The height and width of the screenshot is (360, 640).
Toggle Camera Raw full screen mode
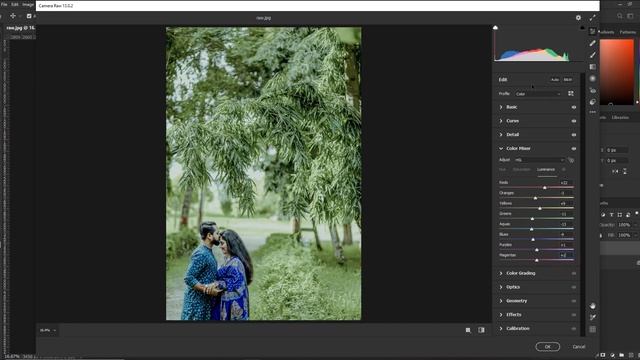593,18
